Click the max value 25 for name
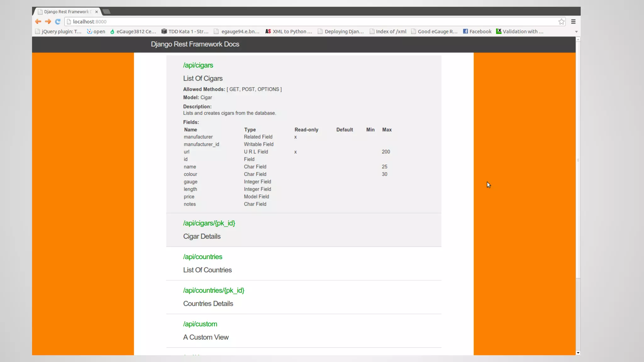The height and width of the screenshot is (362, 644). [x=385, y=167]
